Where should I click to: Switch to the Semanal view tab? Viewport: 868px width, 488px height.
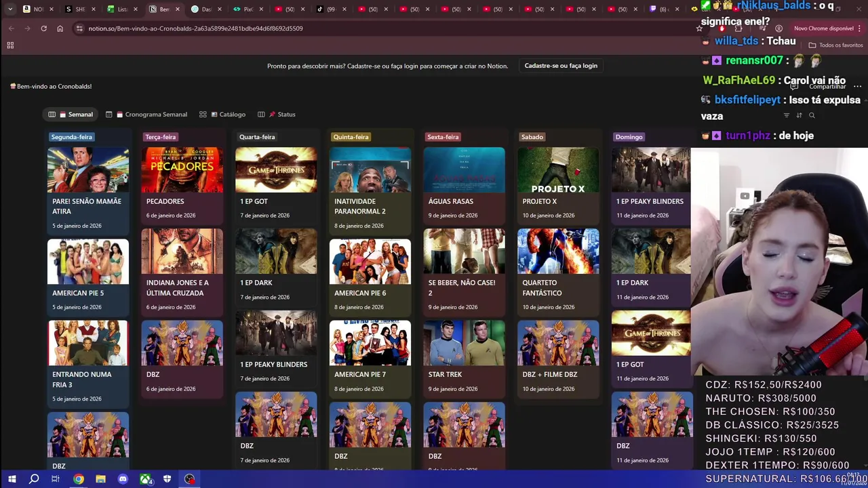click(71, 115)
